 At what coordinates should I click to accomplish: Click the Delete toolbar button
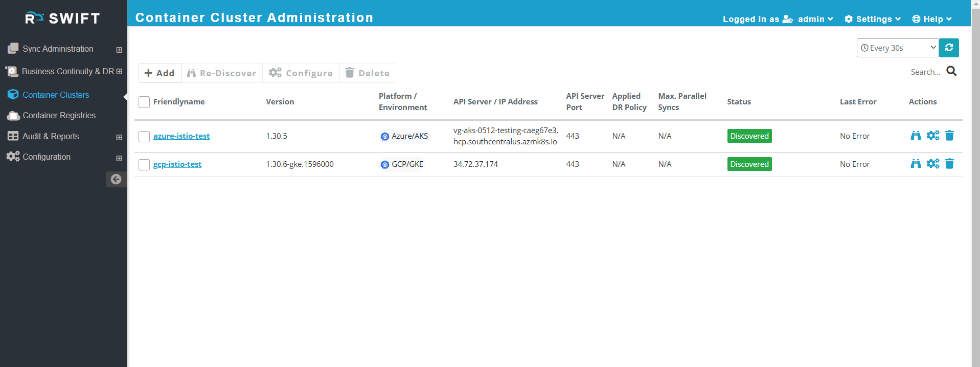click(x=368, y=73)
